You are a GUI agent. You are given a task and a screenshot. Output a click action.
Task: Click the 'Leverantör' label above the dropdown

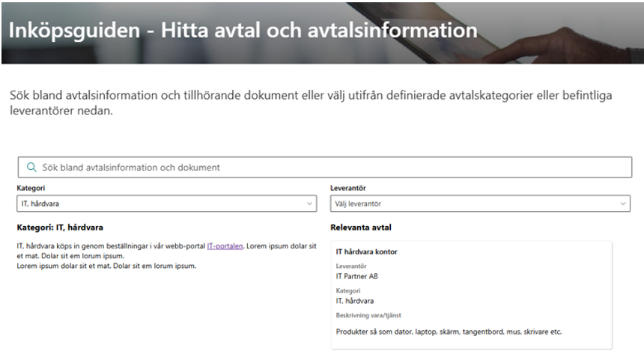click(348, 188)
